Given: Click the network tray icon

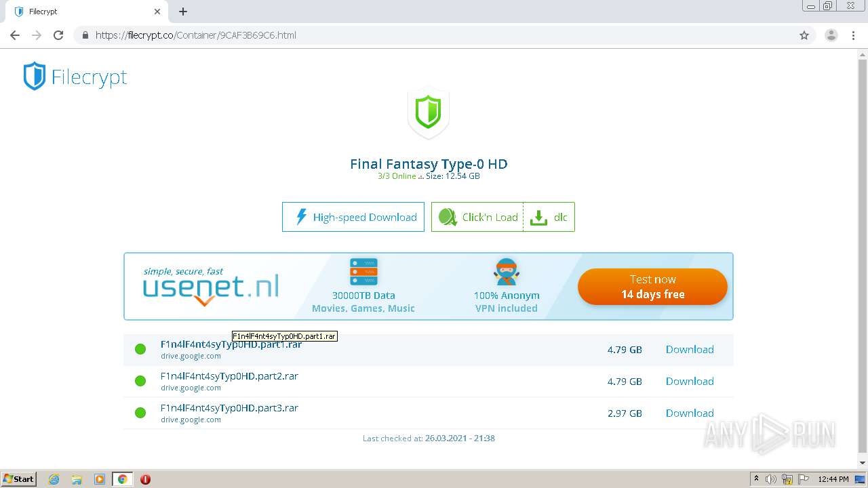Looking at the screenshot, I should click(787, 479).
